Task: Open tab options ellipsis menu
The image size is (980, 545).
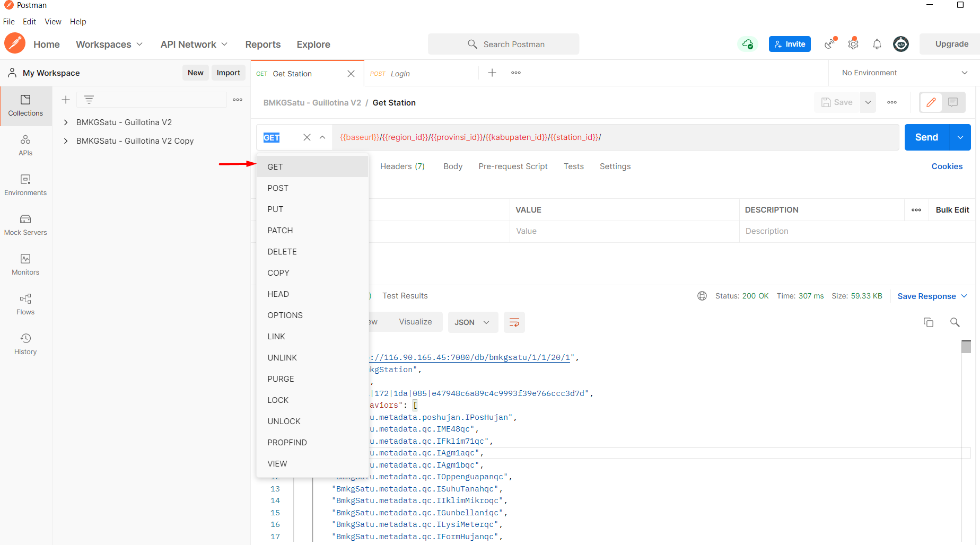Action: (x=516, y=73)
